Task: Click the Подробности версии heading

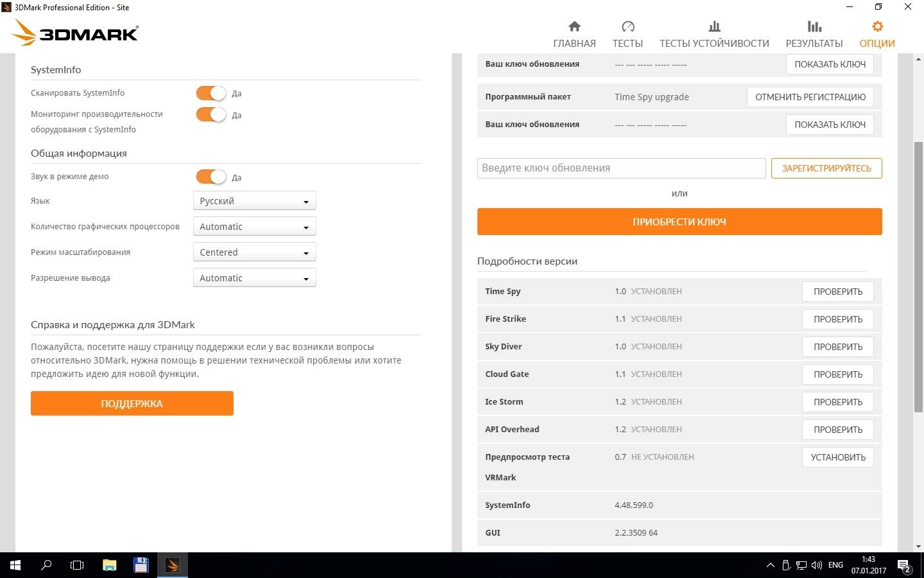Action: [x=527, y=261]
